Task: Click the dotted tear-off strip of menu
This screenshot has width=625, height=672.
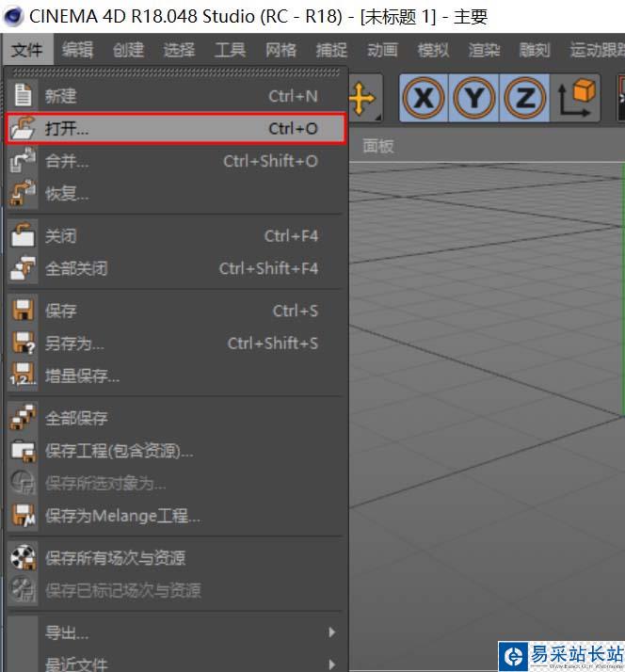Action: (176, 72)
